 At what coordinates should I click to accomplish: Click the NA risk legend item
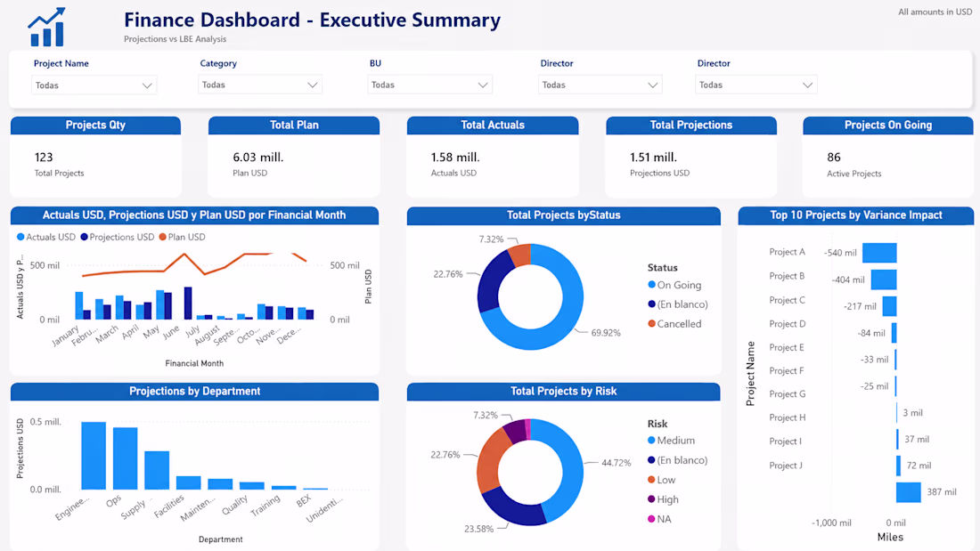(659, 519)
